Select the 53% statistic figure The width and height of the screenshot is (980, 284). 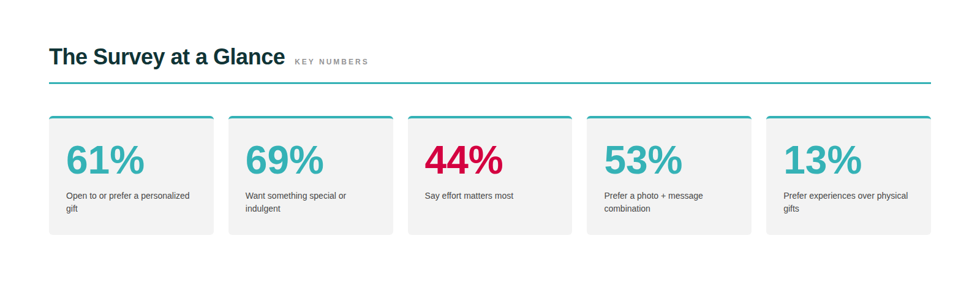click(643, 160)
